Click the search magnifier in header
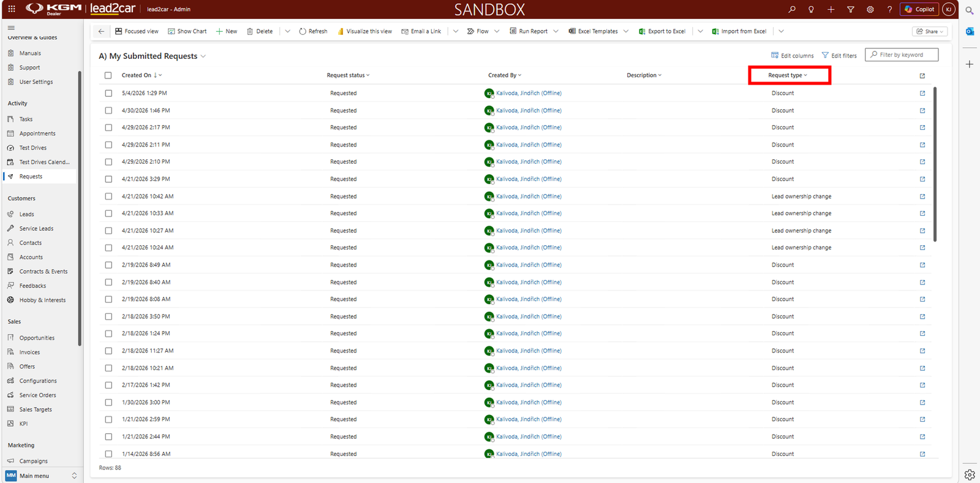 coord(792,9)
